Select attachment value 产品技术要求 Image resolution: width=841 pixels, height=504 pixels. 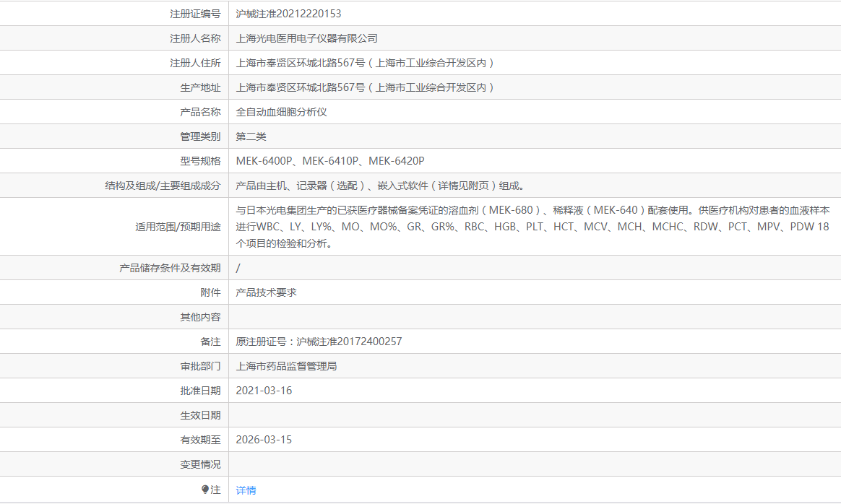tap(267, 292)
